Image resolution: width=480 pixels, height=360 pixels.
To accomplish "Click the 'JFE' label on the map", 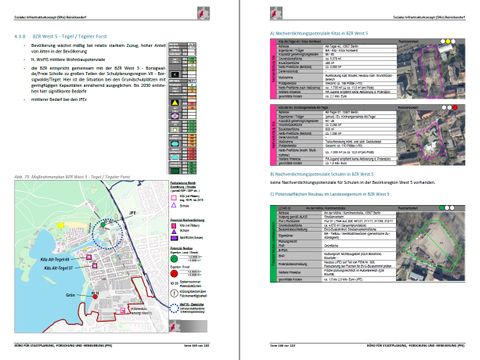I will coord(133,212).
